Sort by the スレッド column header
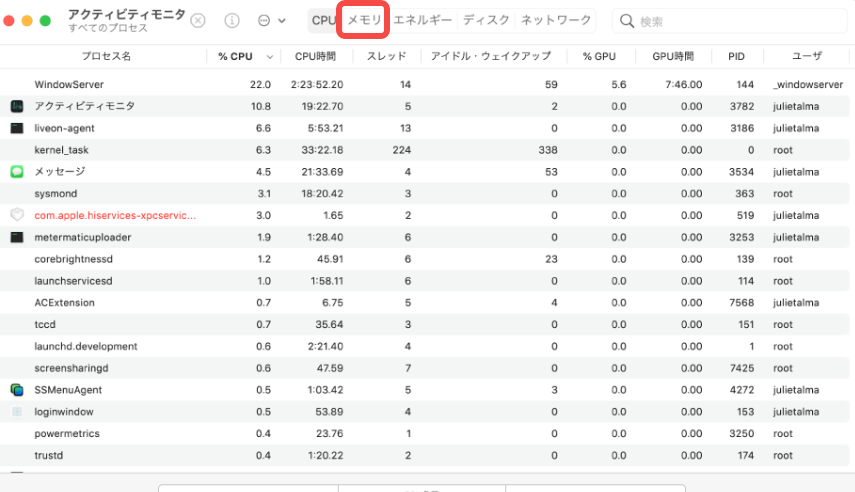This screenshot has height=492, width=855. pos(386,56)
